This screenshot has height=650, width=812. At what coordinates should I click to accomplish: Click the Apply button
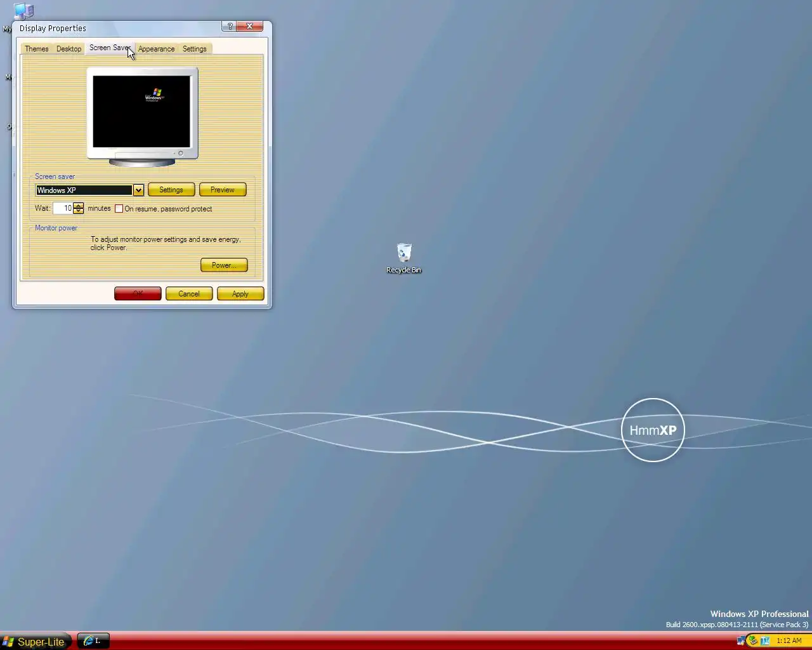tap(240, 294)
